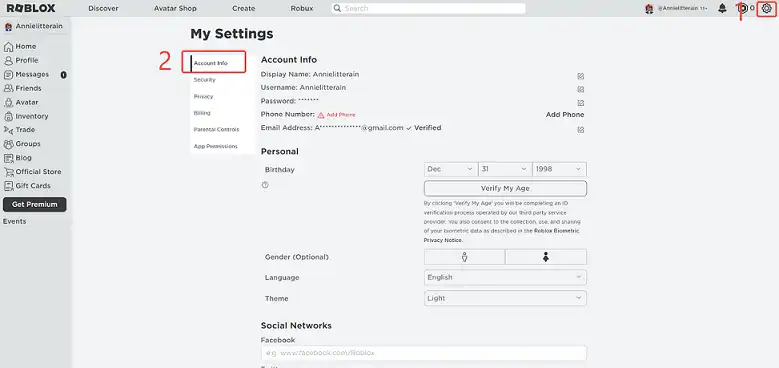The width and height of the screenshot is (779, 368).
Task: Click the Messages icon in sidebar
Action: [x=8, y=74]
